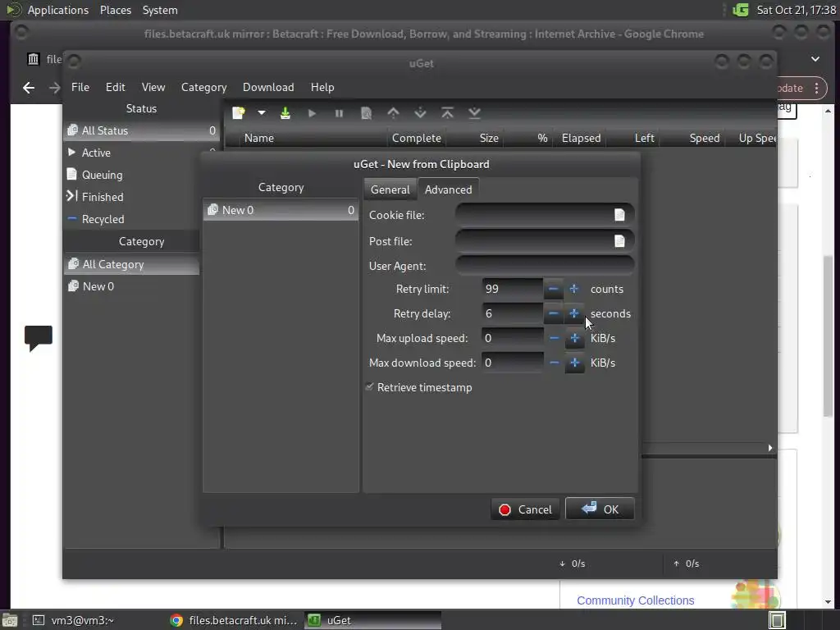
Task: Toggle the Retrieve timestamp checkbox
Action: [x=370, y=387]
